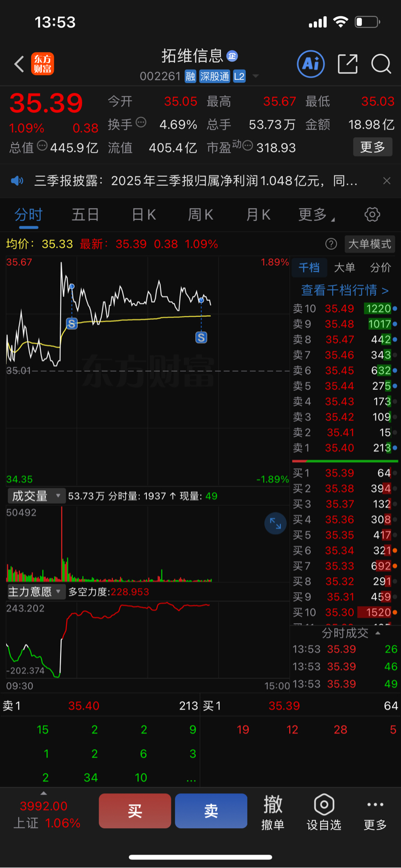Open the search magnifier icon
This screenshot has height=868, width=401.
pyautogui.click(x=381, y=64)
